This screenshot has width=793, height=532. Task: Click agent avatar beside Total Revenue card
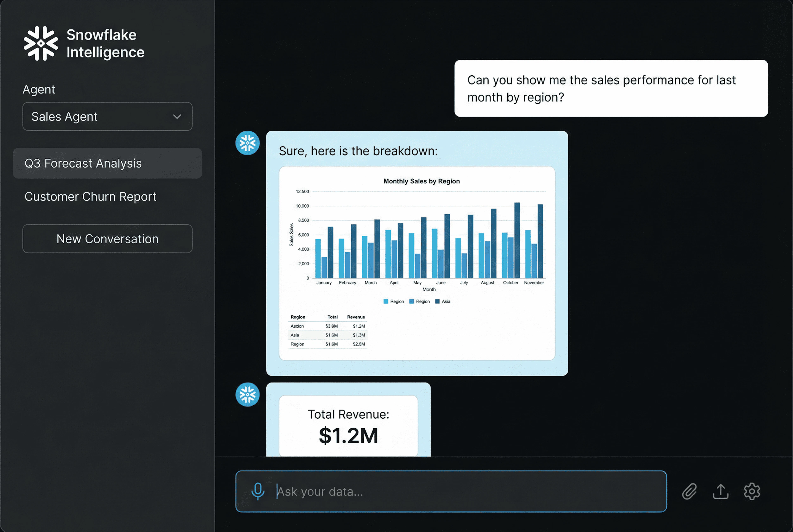pyautogui.click(x=247, y=394)
